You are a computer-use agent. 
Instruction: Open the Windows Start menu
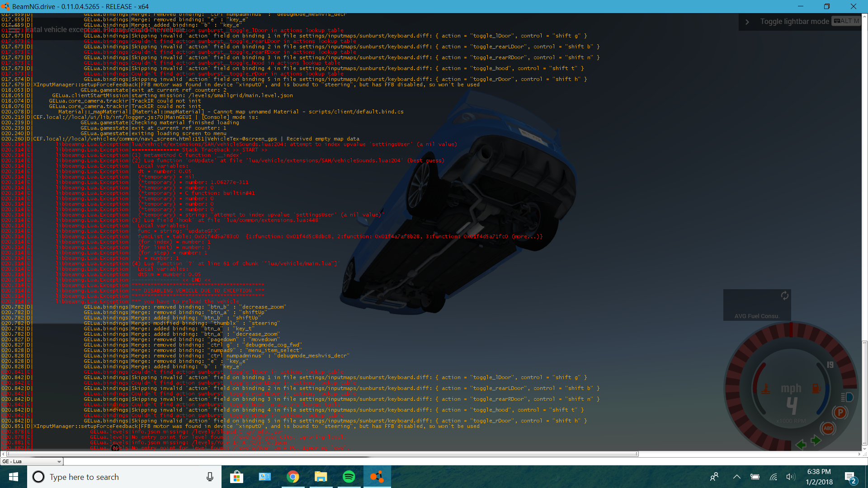[x=14, y=477]
